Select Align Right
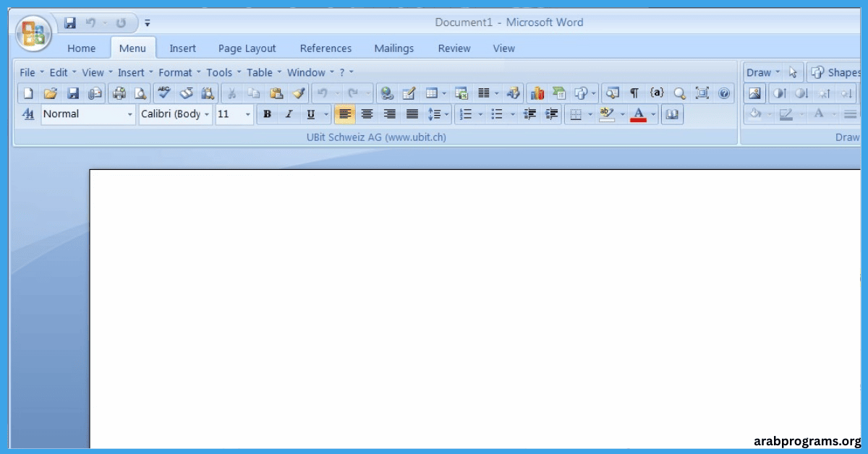 [x=390, y=114]
